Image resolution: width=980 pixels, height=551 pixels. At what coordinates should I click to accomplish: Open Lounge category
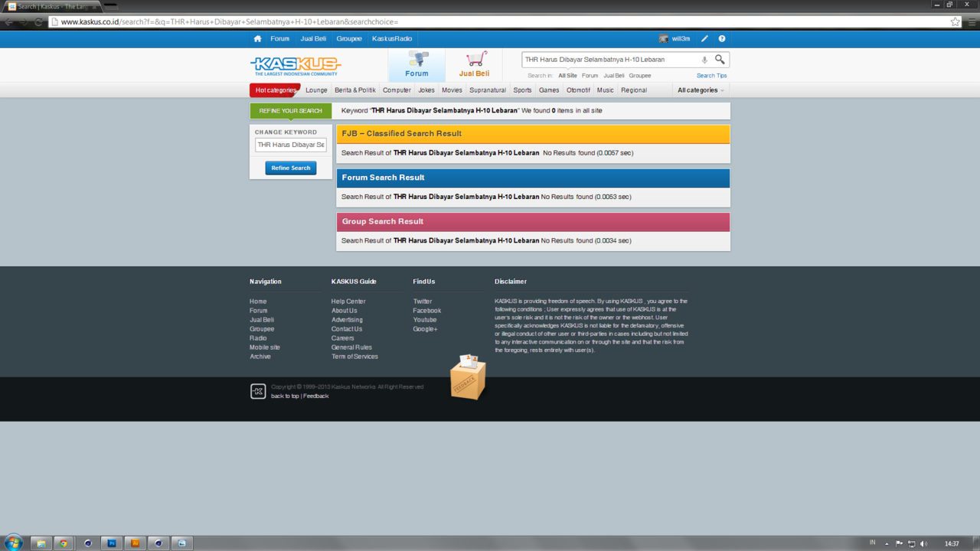coord(316,90)
